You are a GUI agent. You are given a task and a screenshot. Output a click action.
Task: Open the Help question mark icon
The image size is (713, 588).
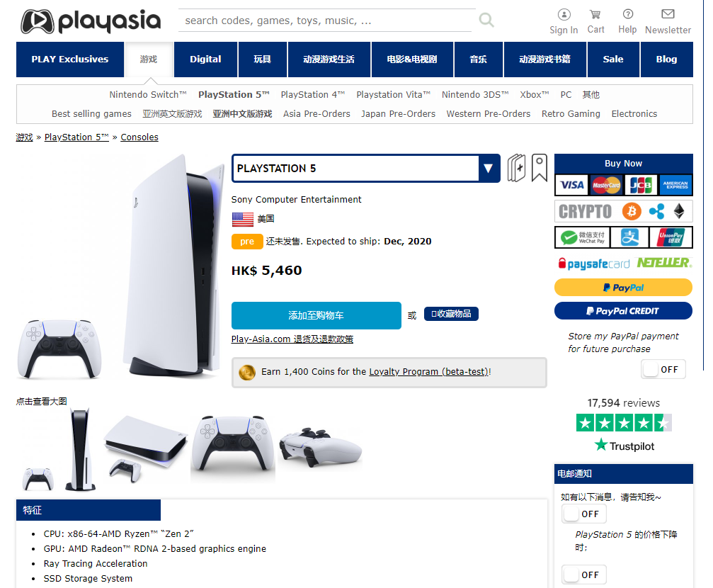[x=627, y=14]
